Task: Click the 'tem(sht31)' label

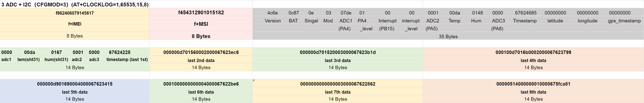Action: pos(28,60)
